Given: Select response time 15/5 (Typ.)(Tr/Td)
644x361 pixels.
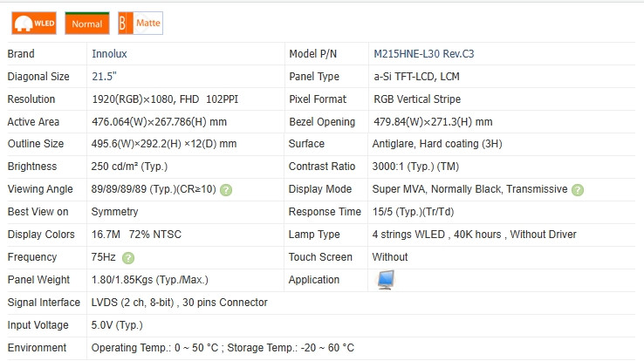Looking at the screenshot, I should pos(413,212).
